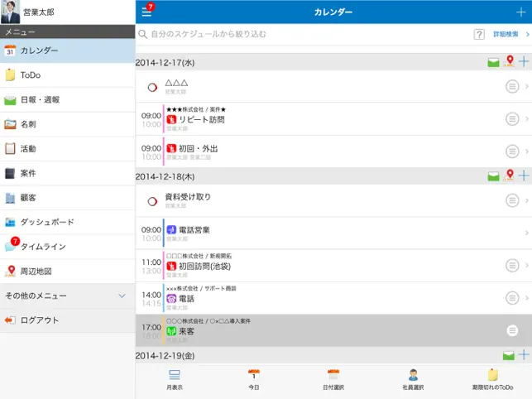Open 案件 from the side menu
Image resolution: width=532 pixels, height=399 pixels.
pos(68,173)
